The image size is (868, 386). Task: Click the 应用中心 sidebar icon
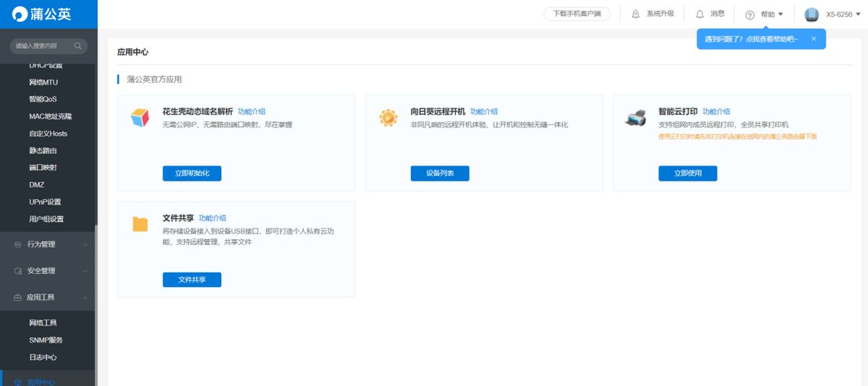[x=18, y=382]
